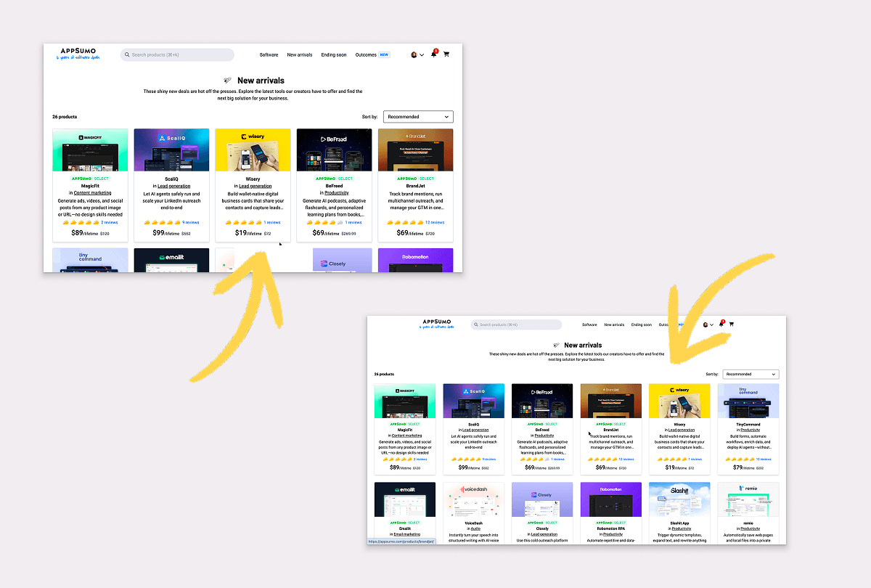Open Audio category link on VoiceDash card
This screenshot has height=588, width=871.
[476, 528]
